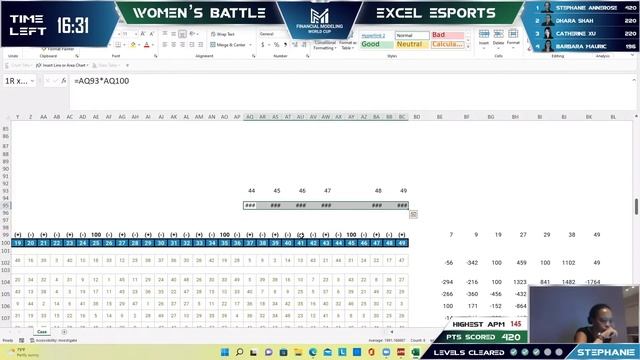Apply the Borders tool

(118, 45)
